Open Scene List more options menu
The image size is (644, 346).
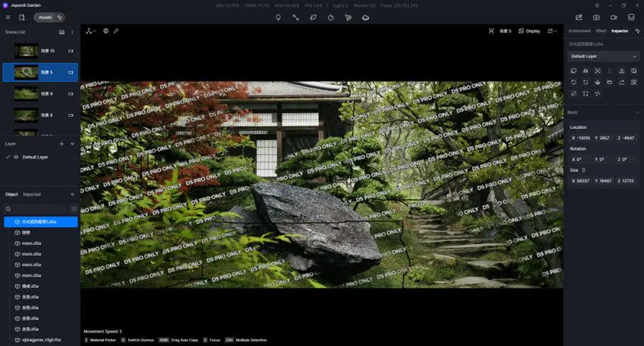(72, 32)
